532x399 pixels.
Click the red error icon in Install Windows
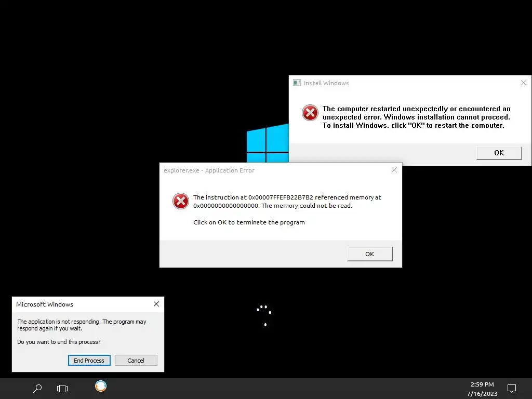[310, 113]
